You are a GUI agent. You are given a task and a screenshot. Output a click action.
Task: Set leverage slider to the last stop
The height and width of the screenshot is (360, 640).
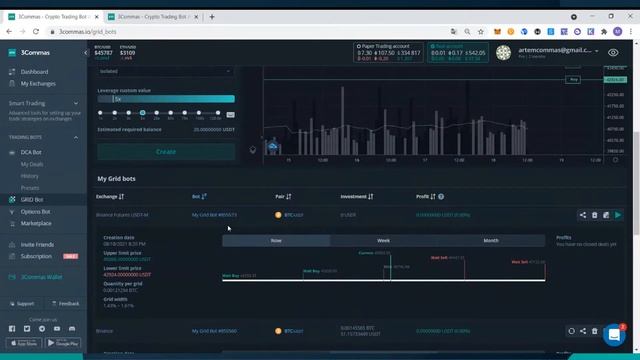pyautogui.click(x=218, y=113)
